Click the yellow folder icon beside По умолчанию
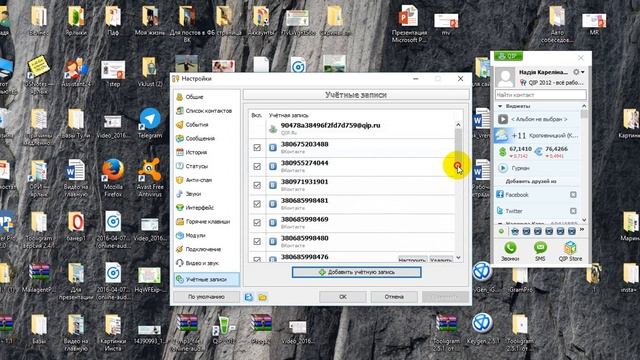The image size is (640, 360). (x=262, y=297)
